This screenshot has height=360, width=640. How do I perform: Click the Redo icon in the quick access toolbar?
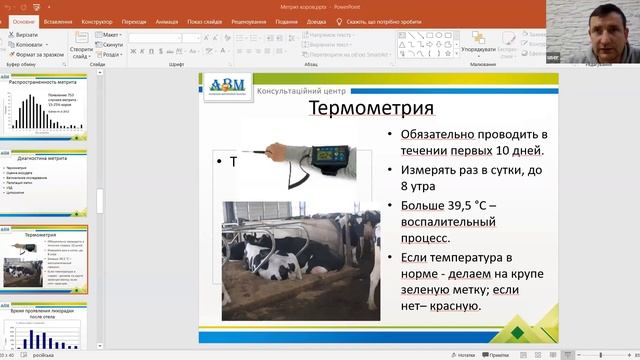(23, 7)
